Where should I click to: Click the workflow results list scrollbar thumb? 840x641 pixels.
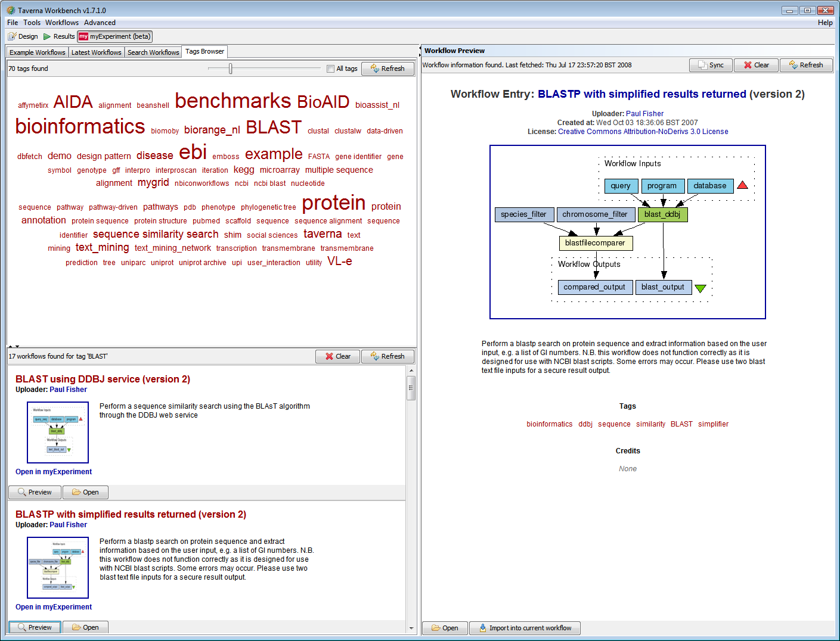pos(411,388)
